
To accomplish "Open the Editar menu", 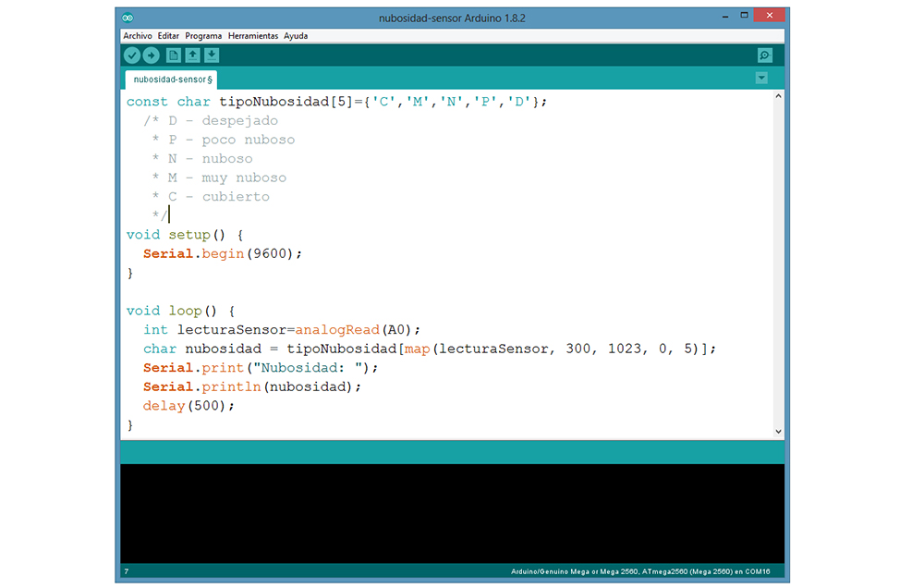I will (168, 36).
